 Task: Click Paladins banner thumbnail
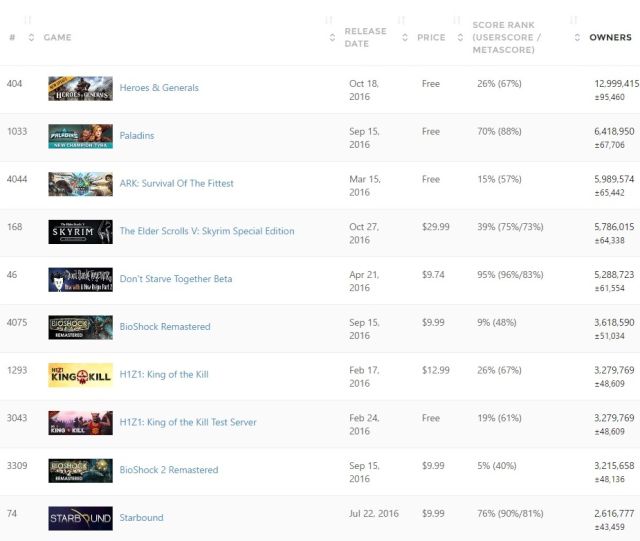pos(80,136)
